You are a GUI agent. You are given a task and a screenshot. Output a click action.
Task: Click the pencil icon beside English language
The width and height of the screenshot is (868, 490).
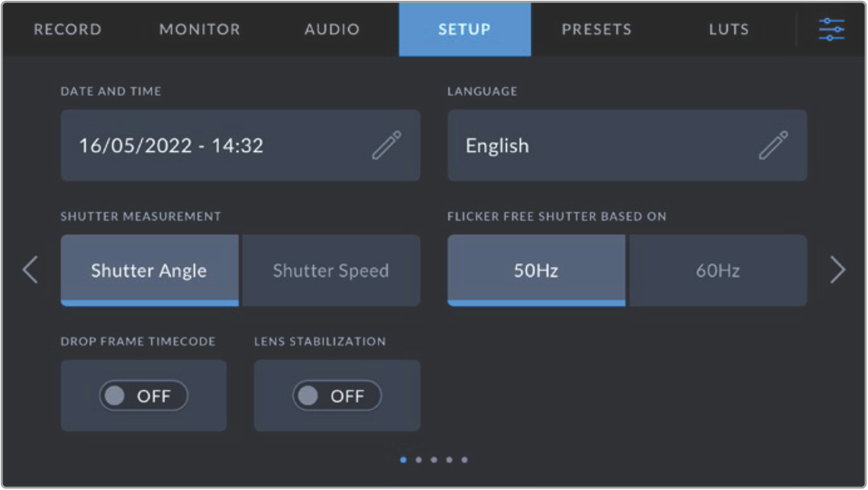coord(773,145)
